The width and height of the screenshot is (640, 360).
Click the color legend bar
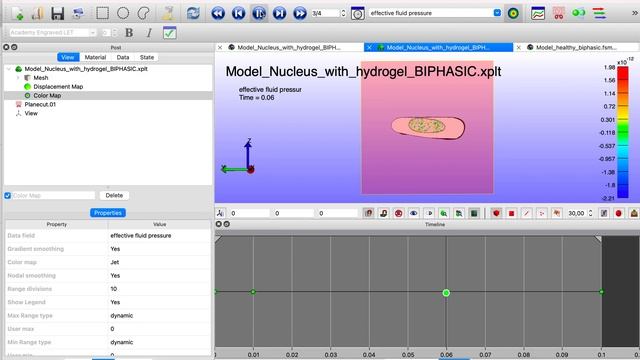coord(622,132)
